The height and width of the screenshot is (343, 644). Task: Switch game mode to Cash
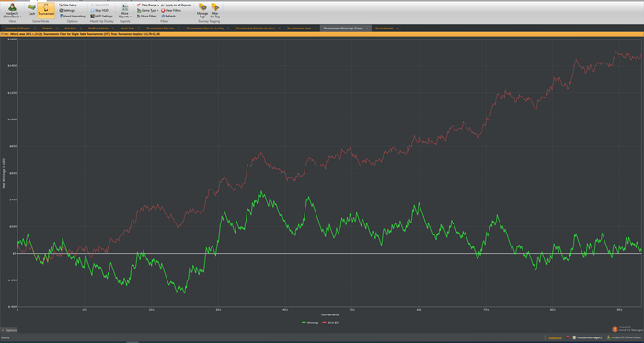click(31, 10)
